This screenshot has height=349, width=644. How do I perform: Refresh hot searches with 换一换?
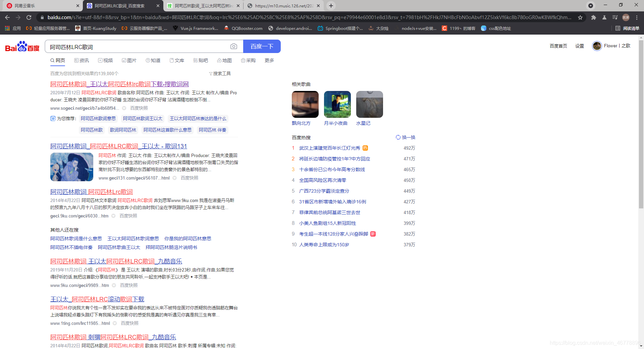pos(406,137)
